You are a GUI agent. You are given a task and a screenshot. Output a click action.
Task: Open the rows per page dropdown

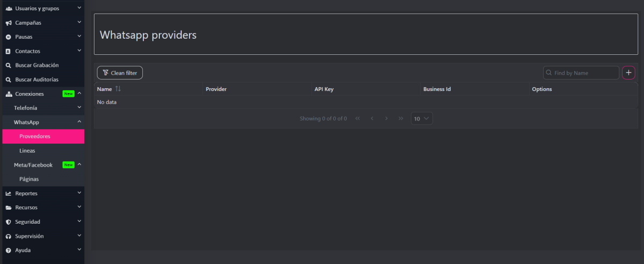[422, 118]
